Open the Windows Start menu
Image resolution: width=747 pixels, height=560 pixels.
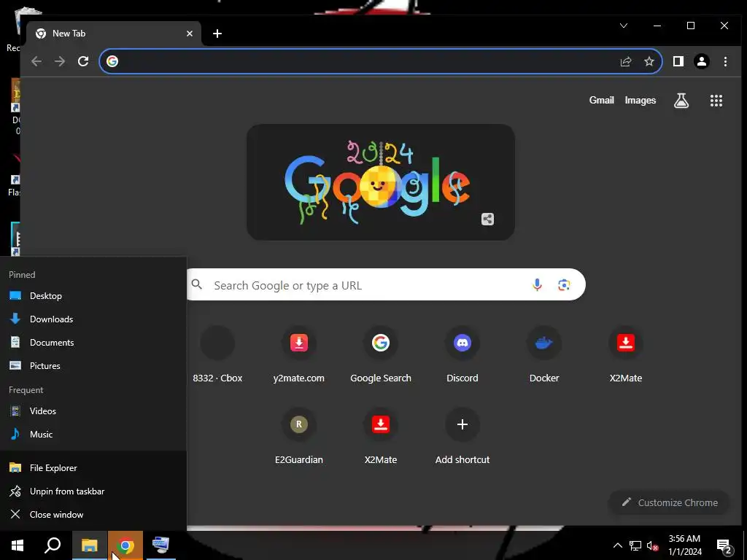click(x=18, y=545)
